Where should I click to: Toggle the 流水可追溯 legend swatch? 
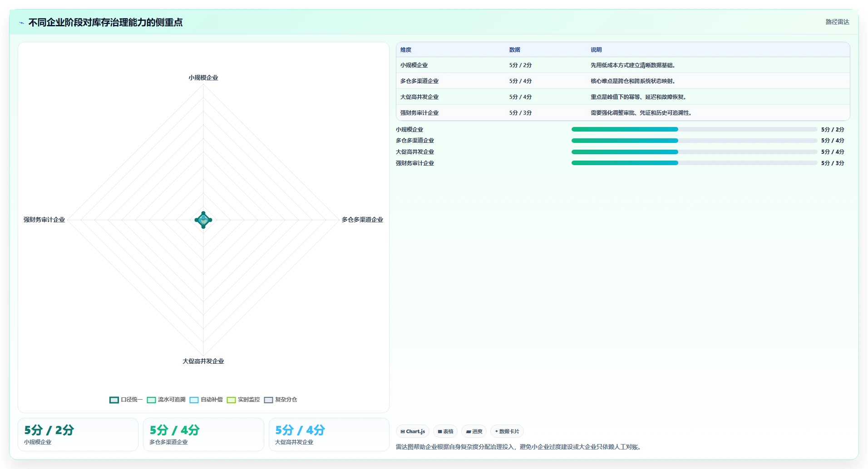point(151,400)
